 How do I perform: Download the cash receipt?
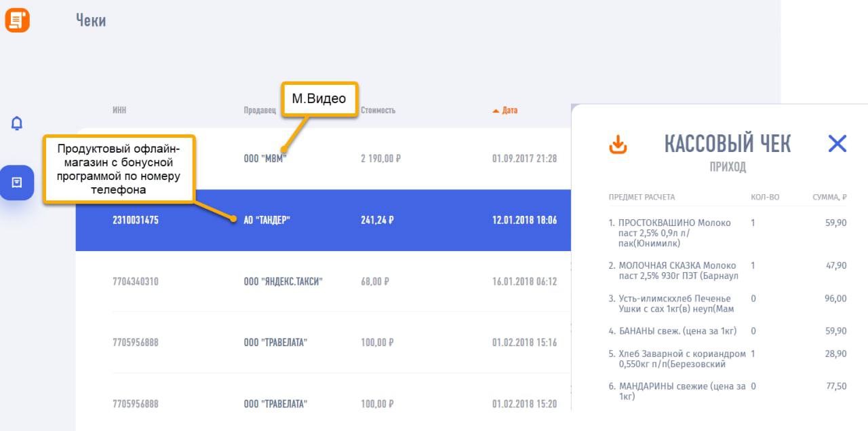pos(618,144)
